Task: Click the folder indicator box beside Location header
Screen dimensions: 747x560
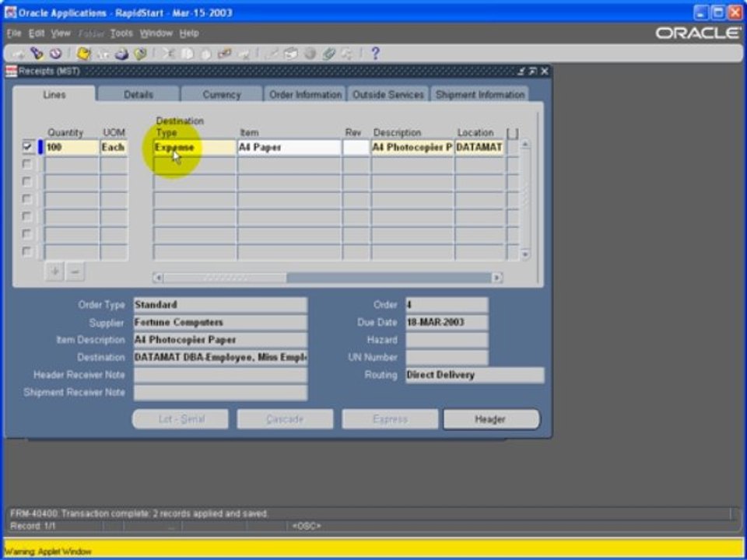Action: [x=513, y=133]
